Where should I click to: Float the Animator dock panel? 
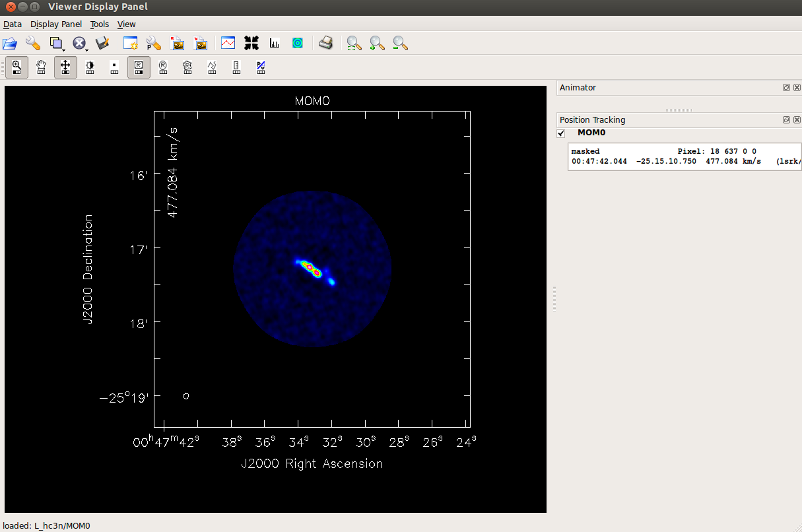point(786,87)
